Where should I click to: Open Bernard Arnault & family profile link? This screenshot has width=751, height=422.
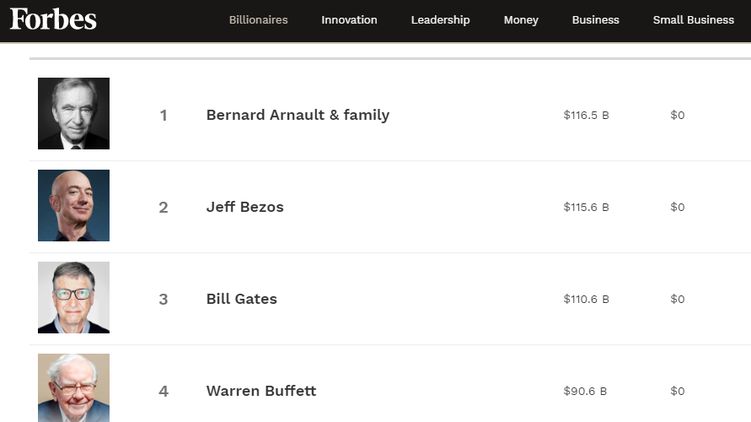pos(297,115)
